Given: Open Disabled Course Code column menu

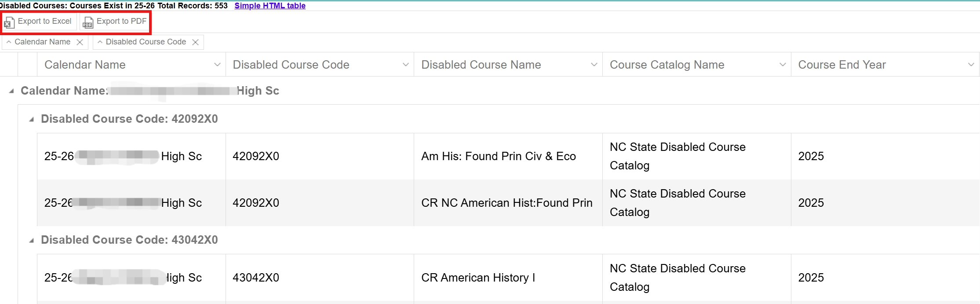Looking at the screenshot, I should [x=405, y=65].
